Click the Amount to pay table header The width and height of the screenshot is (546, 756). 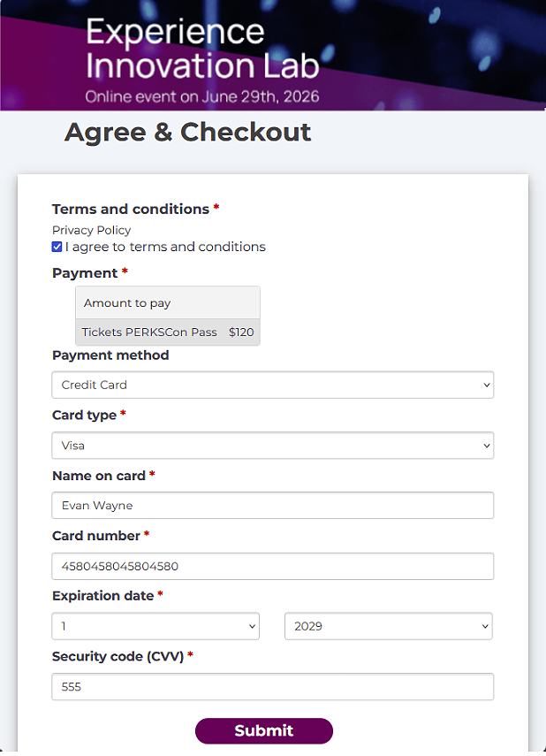(127, 303)
